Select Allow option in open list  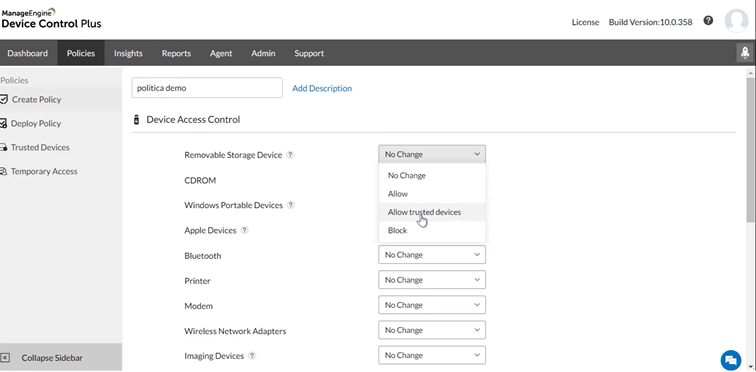point(432,194)
